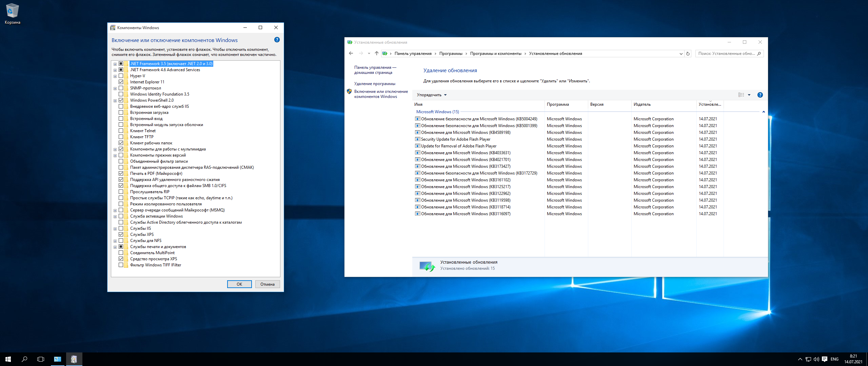868x366 pixels.
Task: Open Task View on the taskbar
Action: point(41,359)
